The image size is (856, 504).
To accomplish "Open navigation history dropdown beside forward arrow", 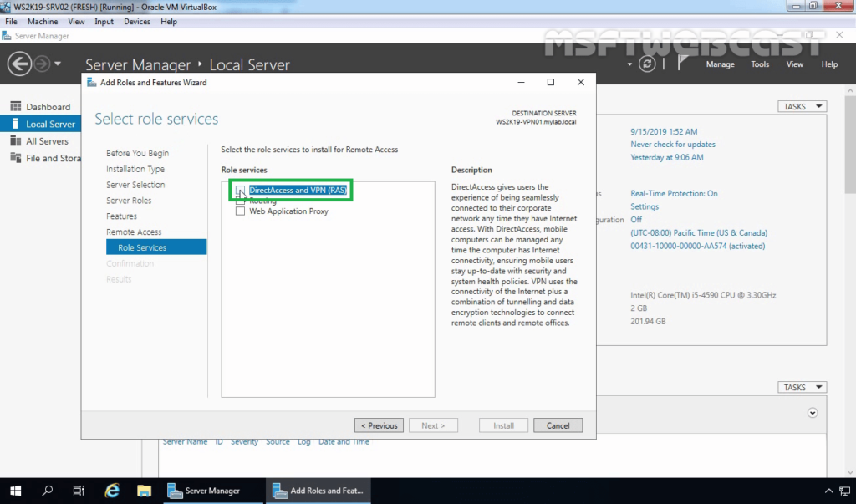I will (x=58, y=64).
